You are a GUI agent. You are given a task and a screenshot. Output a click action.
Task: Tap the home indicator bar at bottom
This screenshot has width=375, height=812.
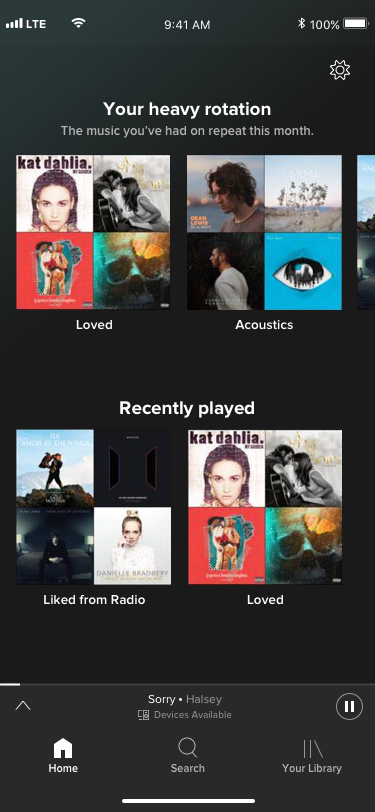click(x=189, y=801)
